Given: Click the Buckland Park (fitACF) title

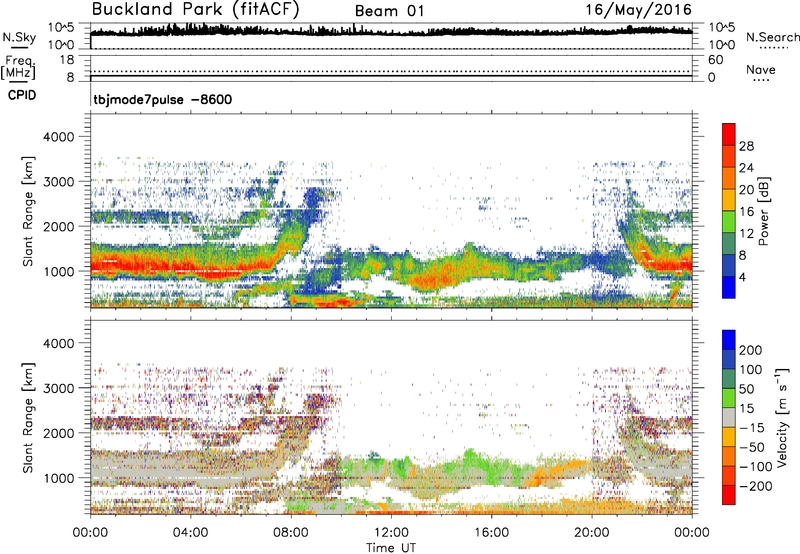Looking at the screenshot, I should coord(195,9).
